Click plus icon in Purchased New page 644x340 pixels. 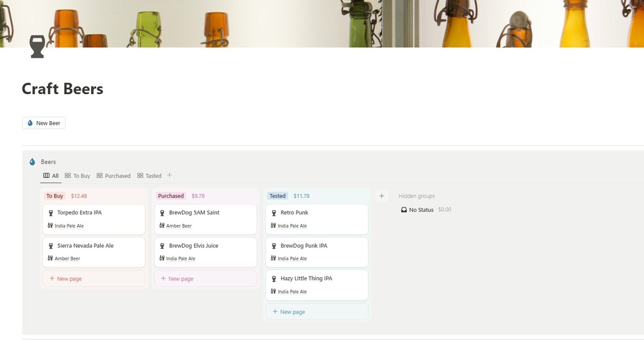(163, 279)
